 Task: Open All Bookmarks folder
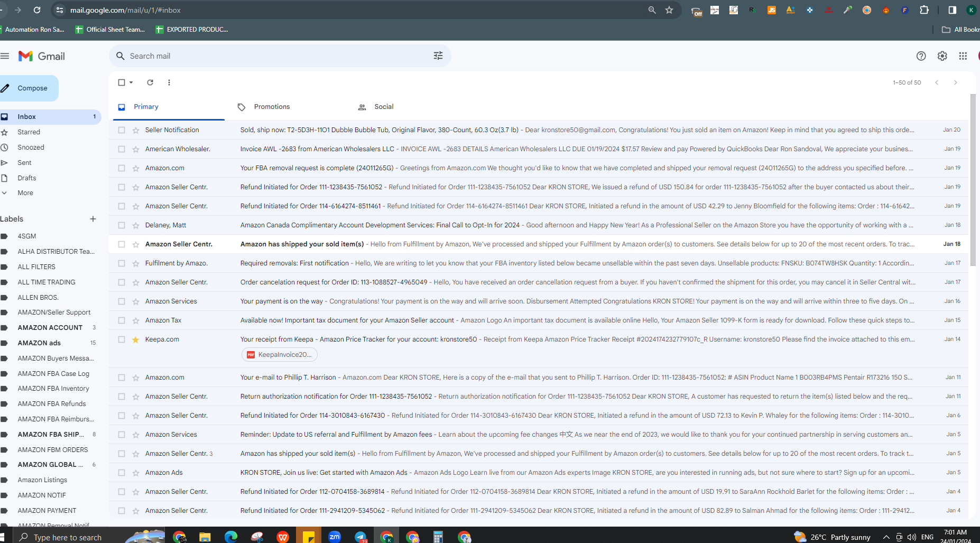tap(961, 30)
